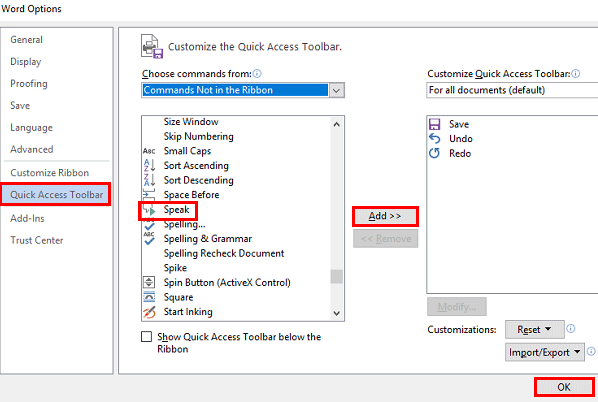The height and width of the screenshot is (402, 598).
Task: Click the Redo arrow icon
Action: 434,153
